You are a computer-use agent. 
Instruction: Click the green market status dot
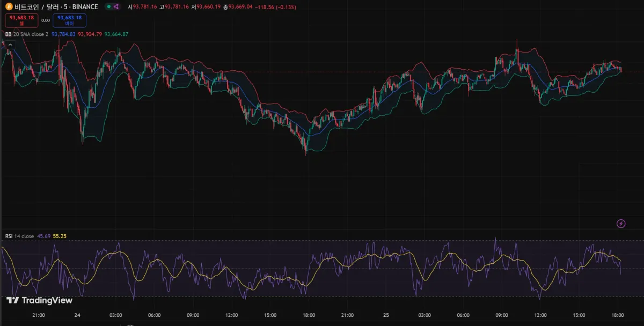click(108, 7)
